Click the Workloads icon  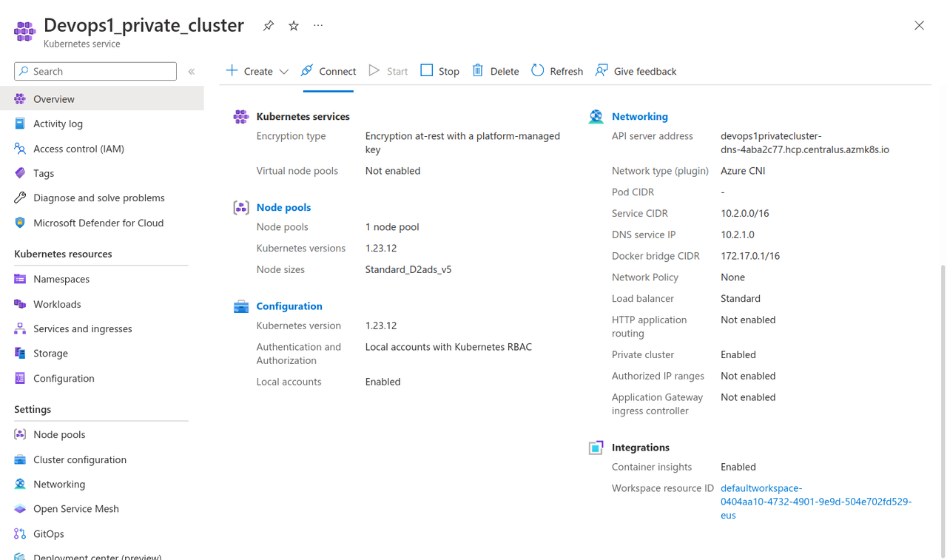[20, 304]
